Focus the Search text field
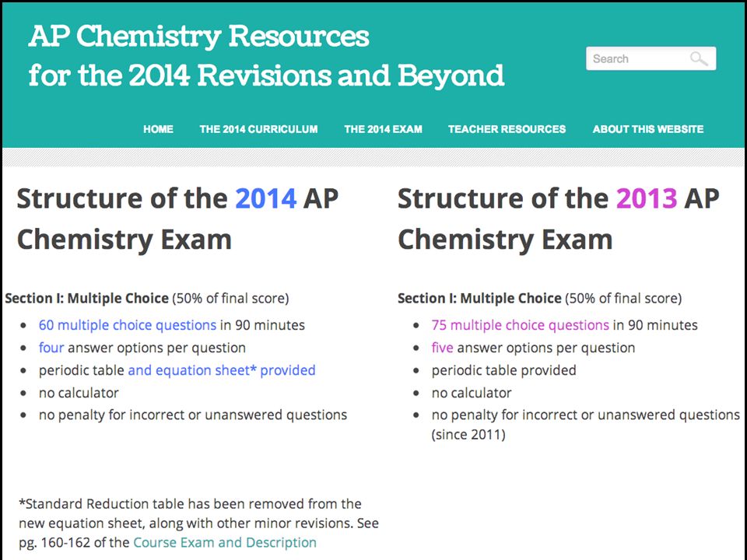Image resolution: width=747 pixels, height=560 pixels. pos(651,58)
